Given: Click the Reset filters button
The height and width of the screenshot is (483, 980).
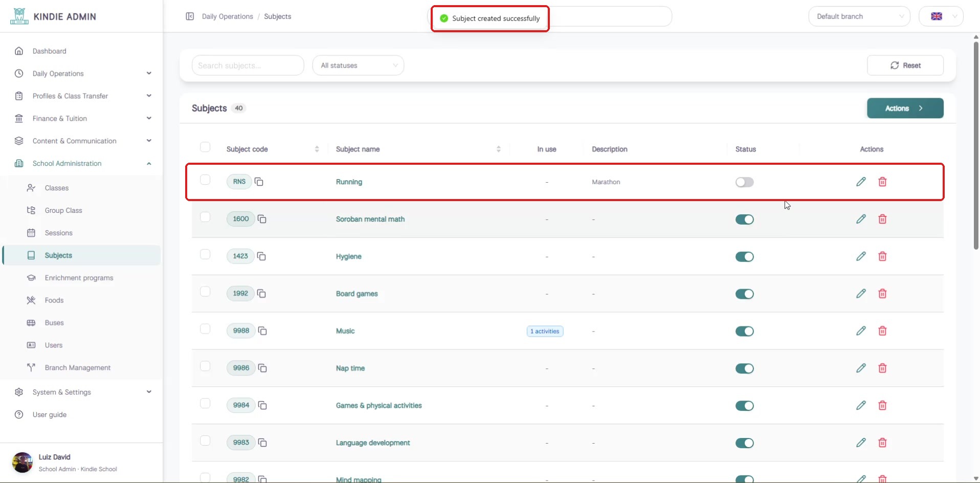Looking at the screenshot, I should click(905, 65).
